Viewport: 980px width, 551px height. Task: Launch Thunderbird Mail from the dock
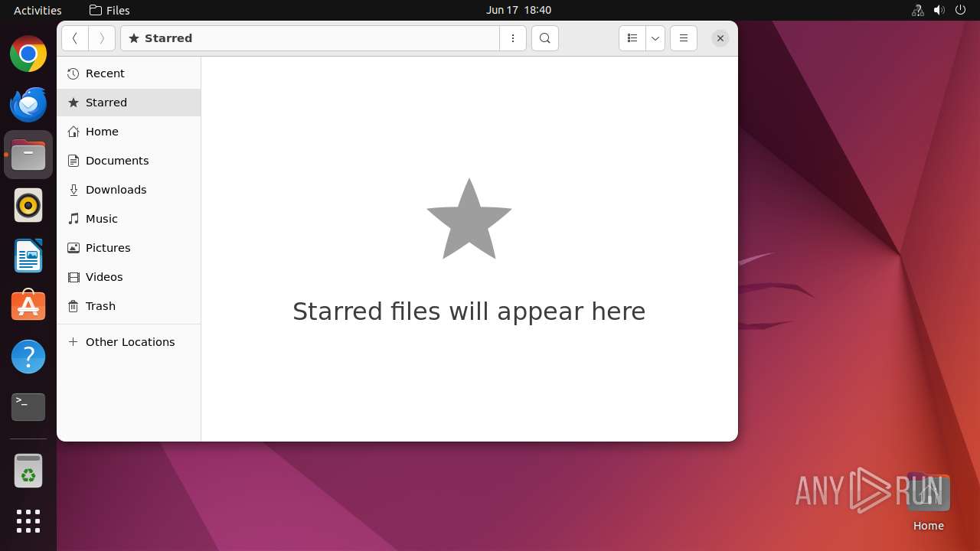point(28,104)
